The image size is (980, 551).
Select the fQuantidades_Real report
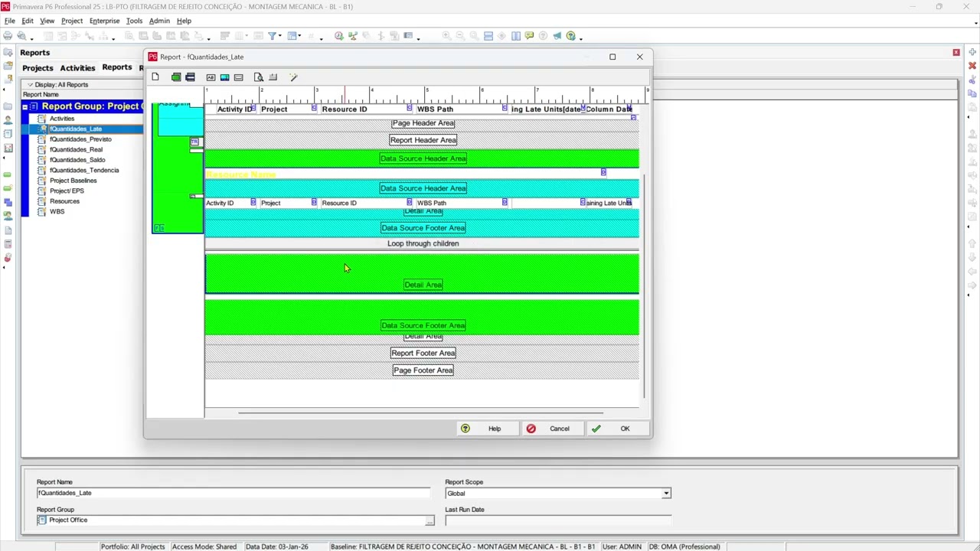point(76,150)
